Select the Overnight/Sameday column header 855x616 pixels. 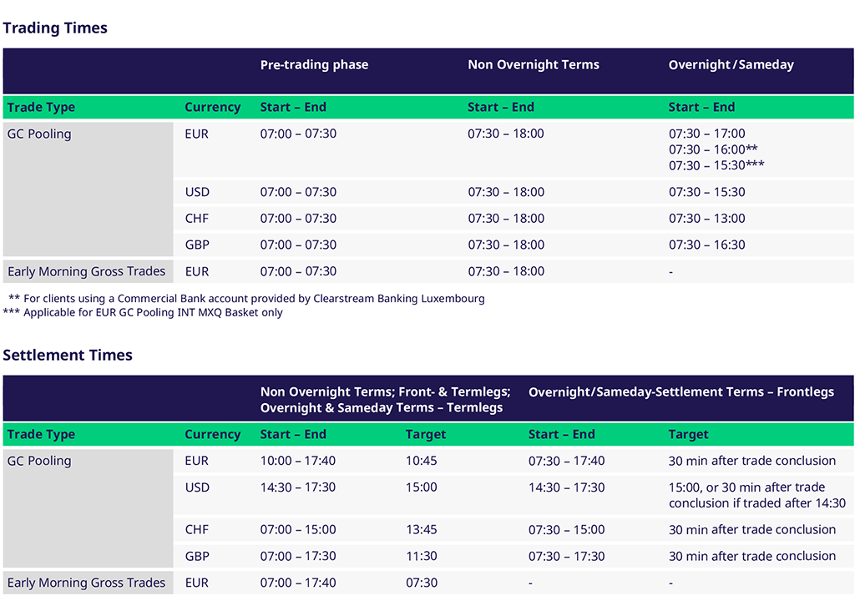click(x=731, y=65)
